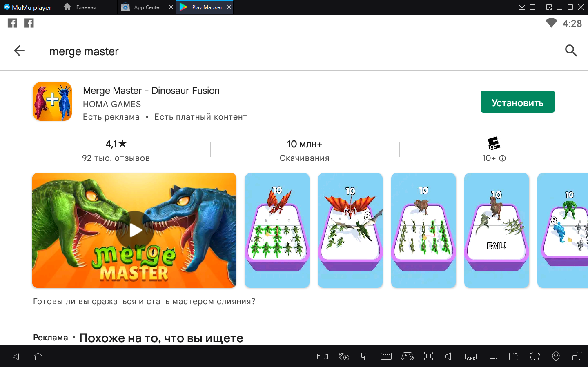588x367 pixels.
Task: Click the install APK icon
Action: [x=471, y=356]
